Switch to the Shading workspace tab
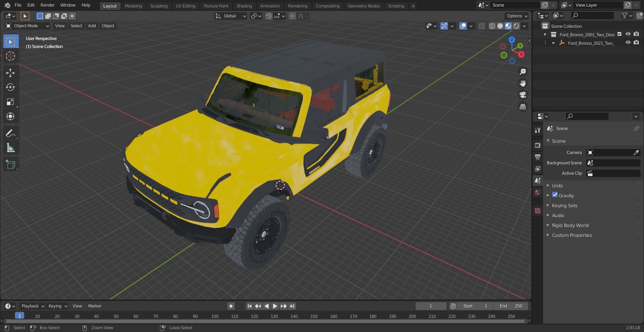Screen dimensions: 644x332 pyautogui.click(x=244, y=6)
